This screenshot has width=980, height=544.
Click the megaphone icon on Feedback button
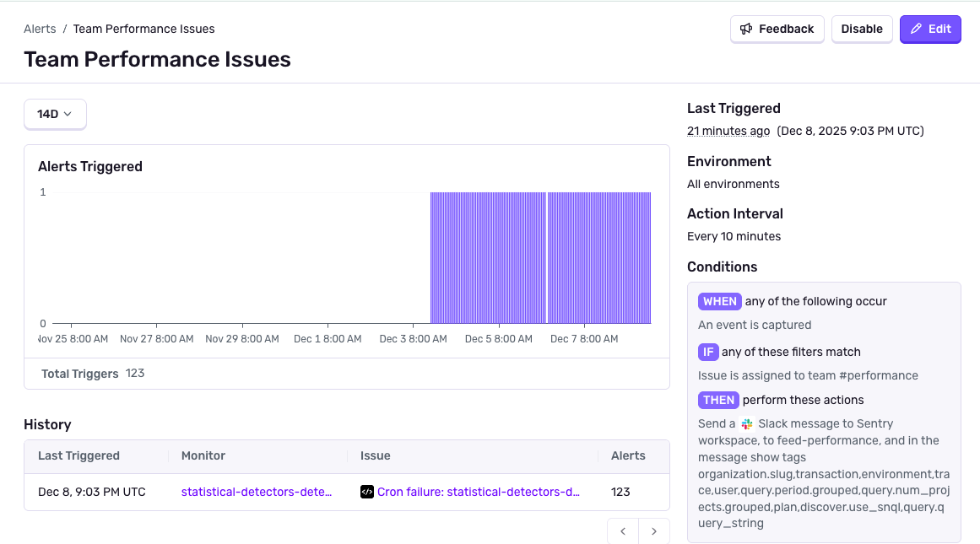[746, 29]
